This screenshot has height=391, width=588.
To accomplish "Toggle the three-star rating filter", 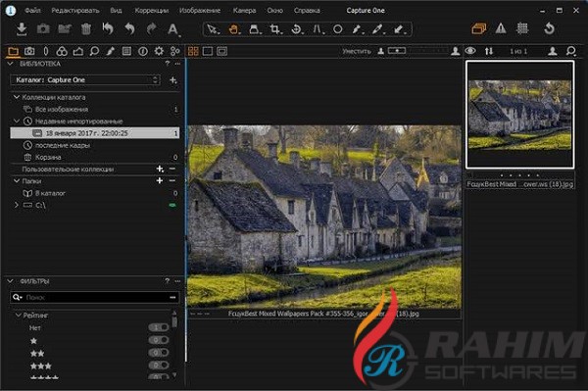I will click(x=159, y=366).
